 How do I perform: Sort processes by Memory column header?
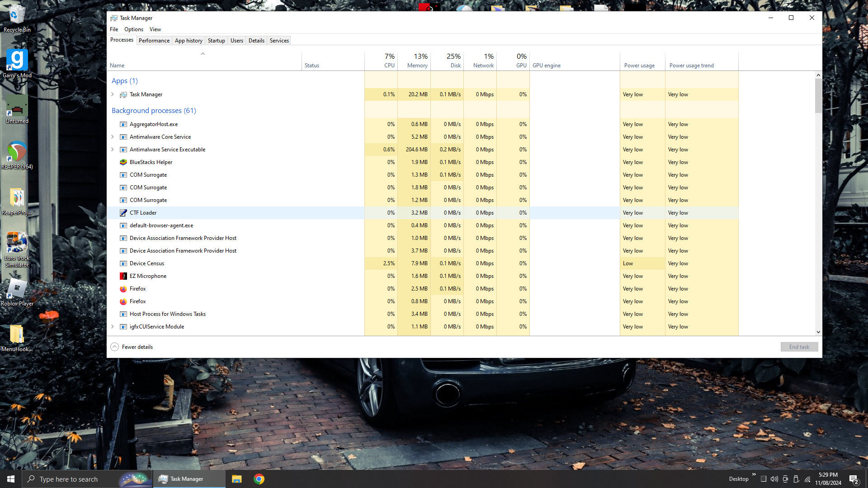417,61
